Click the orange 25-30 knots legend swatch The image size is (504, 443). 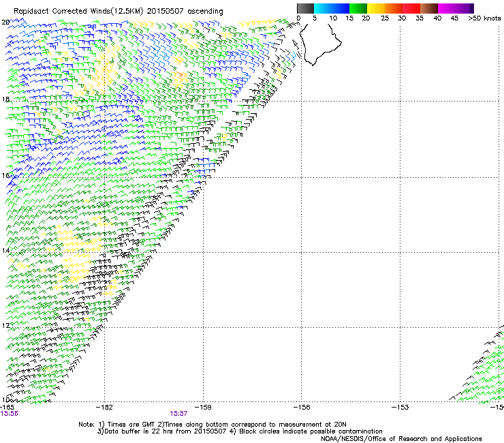394,8
